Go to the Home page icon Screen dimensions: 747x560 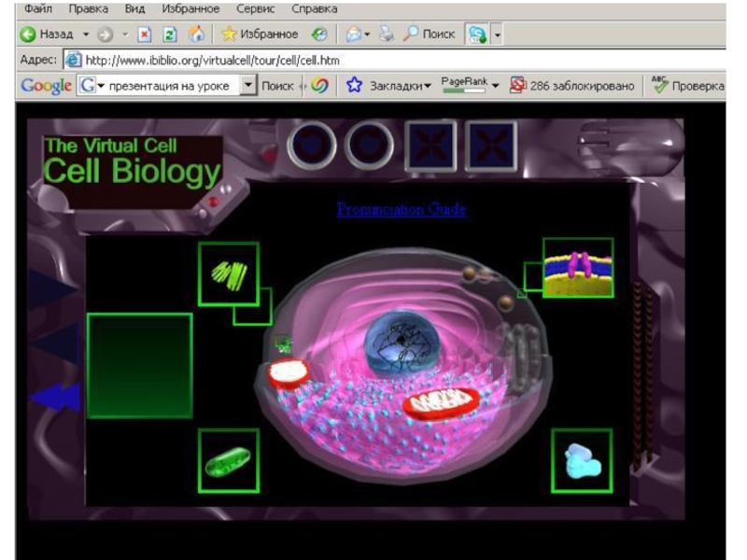point(196,34)
